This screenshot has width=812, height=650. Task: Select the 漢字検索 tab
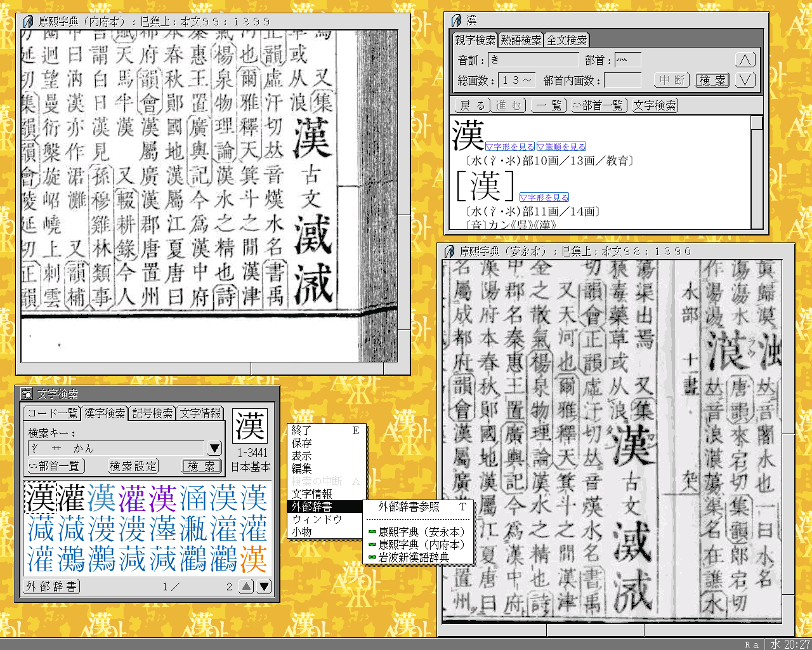click(105, 413)
